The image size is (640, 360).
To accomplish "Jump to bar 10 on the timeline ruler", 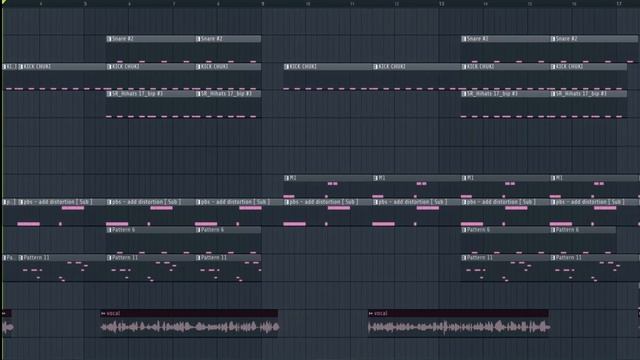I will pos(308,4).
